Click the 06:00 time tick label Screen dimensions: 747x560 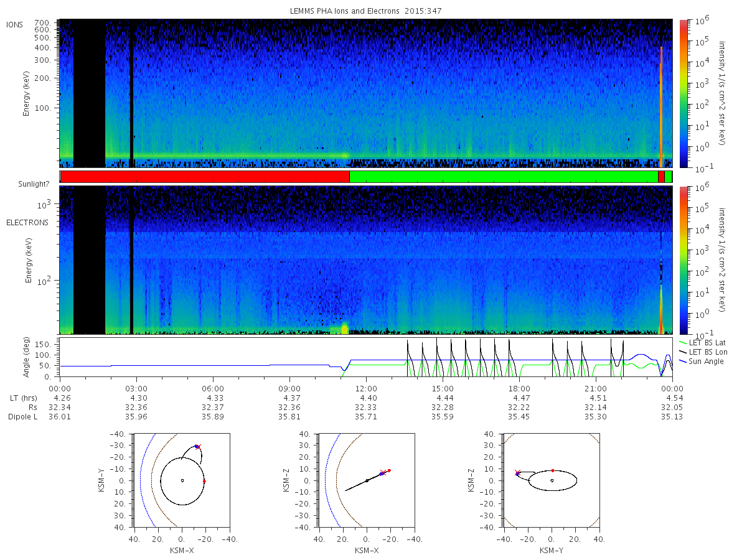(213, 388)
